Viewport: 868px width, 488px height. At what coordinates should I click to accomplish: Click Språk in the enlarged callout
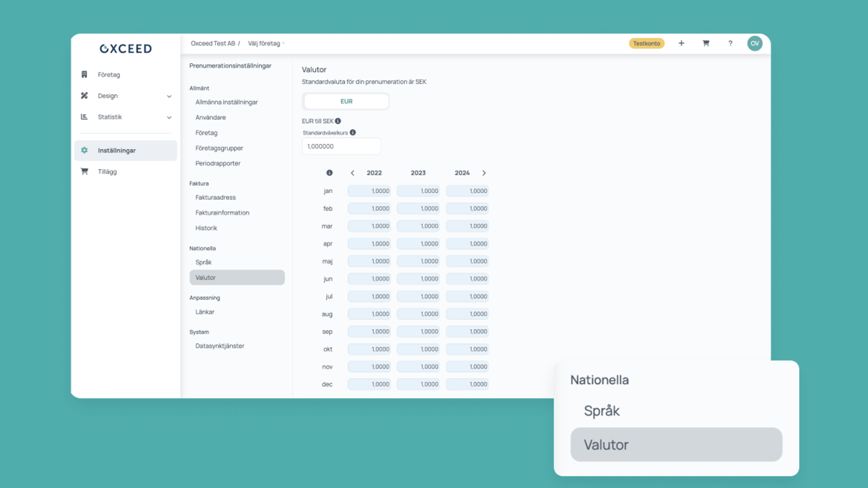[602, 411]
